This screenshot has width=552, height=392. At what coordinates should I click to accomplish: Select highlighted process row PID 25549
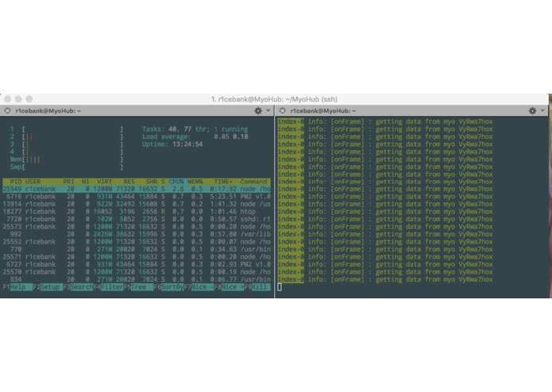tap(137, 189)
